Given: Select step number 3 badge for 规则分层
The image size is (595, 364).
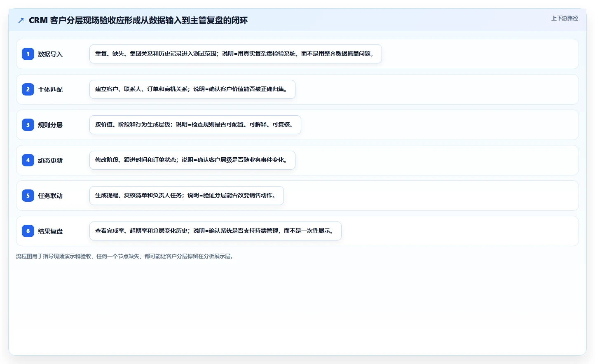Looking at the screenshot, I should pyautogui.click(x=28, y=125).
